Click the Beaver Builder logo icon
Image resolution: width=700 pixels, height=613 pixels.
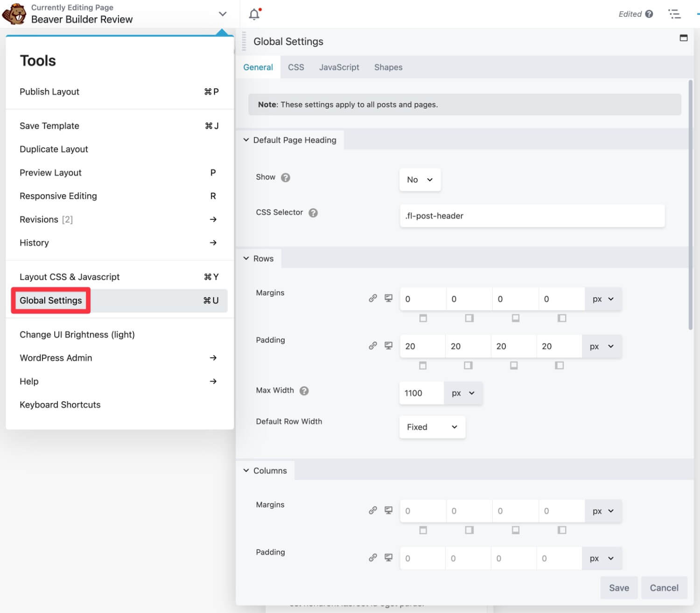coord(14,14)
